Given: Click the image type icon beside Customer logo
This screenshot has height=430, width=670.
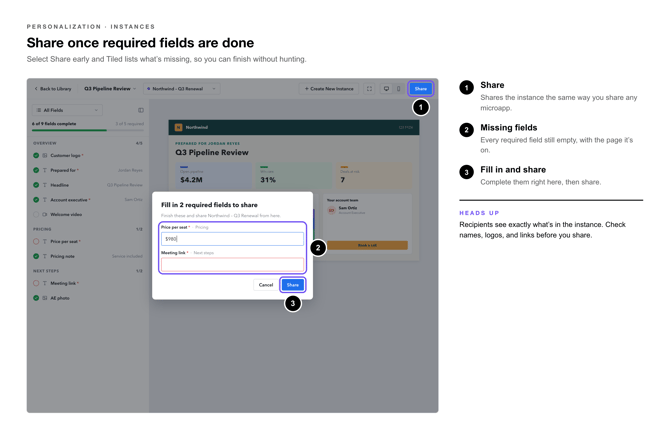Looking at the screenshot, I should click(44, 156).
